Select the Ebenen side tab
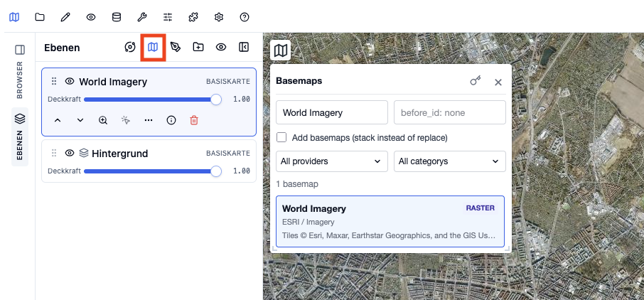The height and width of the screenshot is (300, 644). point(20,137)
